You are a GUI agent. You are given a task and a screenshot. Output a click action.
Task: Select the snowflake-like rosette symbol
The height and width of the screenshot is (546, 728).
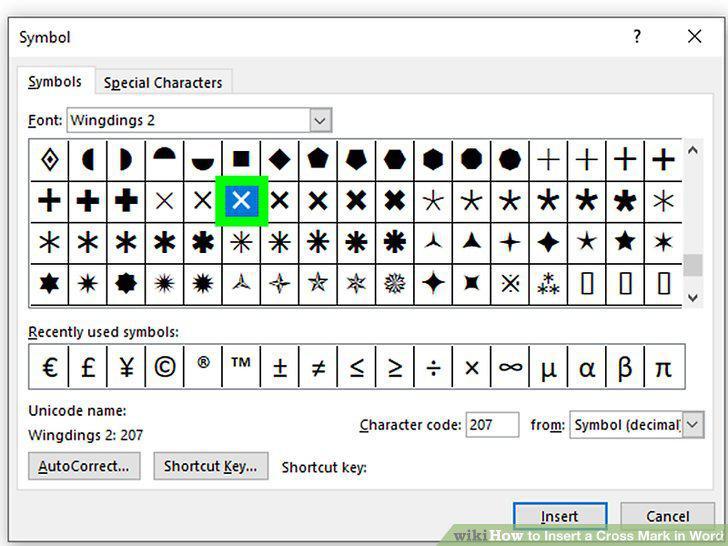tap(395, 283)
